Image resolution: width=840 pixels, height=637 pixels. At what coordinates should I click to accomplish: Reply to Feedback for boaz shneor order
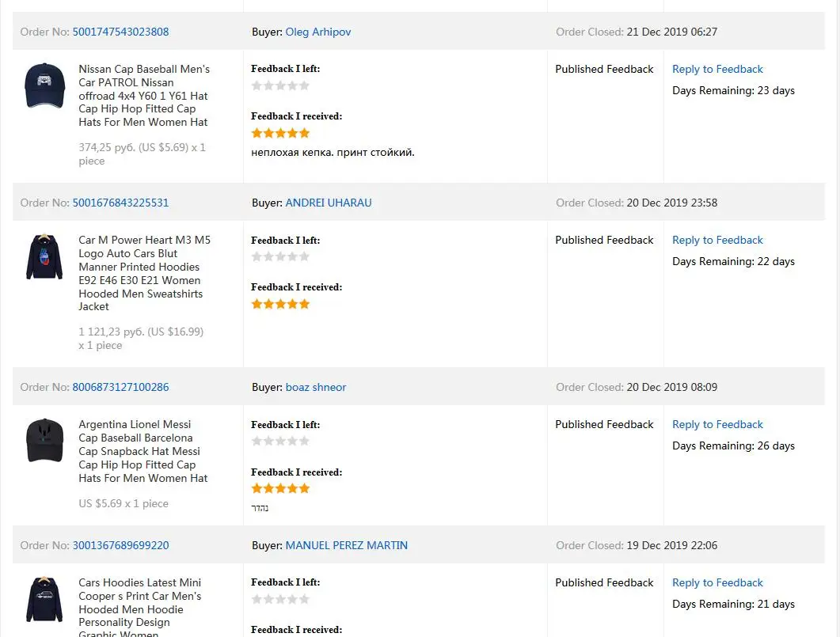tap(717, 424)
